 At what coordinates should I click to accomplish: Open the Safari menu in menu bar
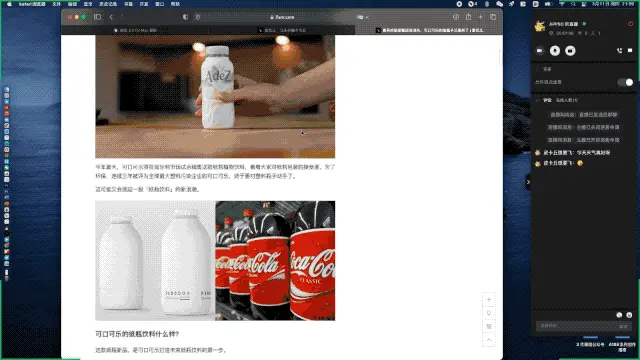(32, 4)
